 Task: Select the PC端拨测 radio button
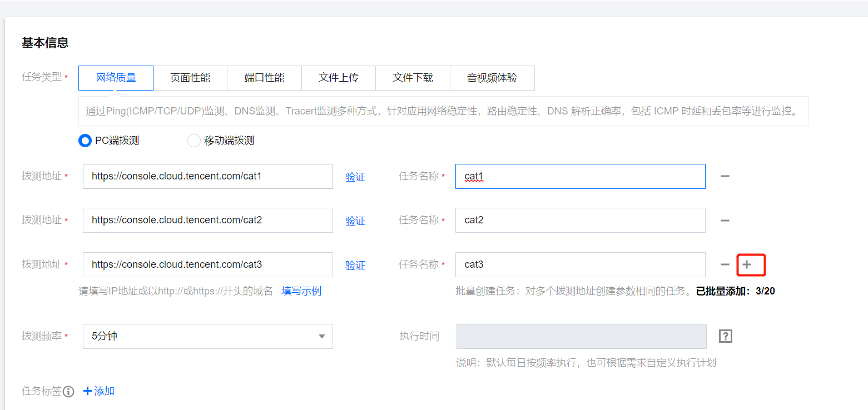(85, 141)
